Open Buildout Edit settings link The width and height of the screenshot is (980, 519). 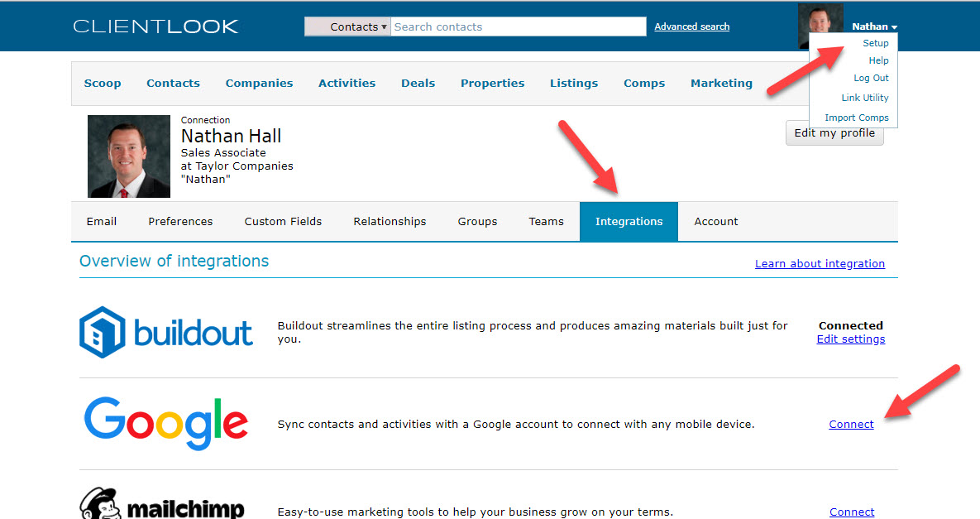pyautogui.click(x=851, y=339)
